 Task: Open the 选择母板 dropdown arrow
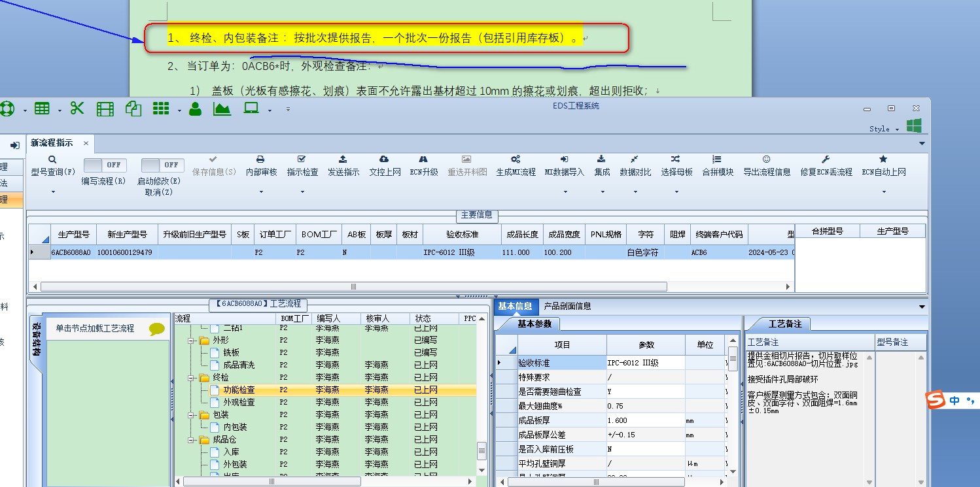point(676,192)
